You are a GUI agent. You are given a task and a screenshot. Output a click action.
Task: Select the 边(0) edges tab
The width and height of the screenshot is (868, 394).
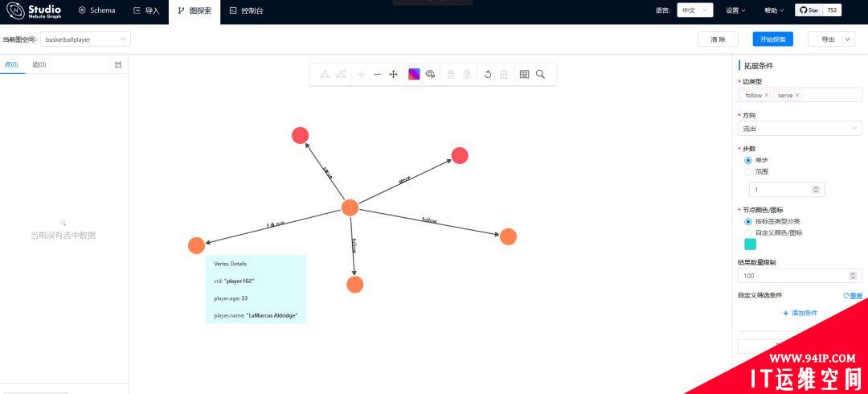click(x=39, y=64)
